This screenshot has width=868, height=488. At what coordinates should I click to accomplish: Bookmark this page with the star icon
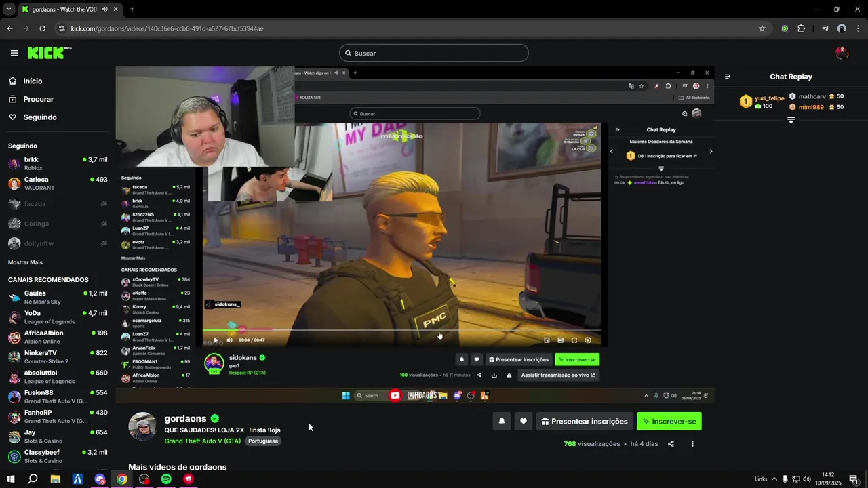[762, 28]
